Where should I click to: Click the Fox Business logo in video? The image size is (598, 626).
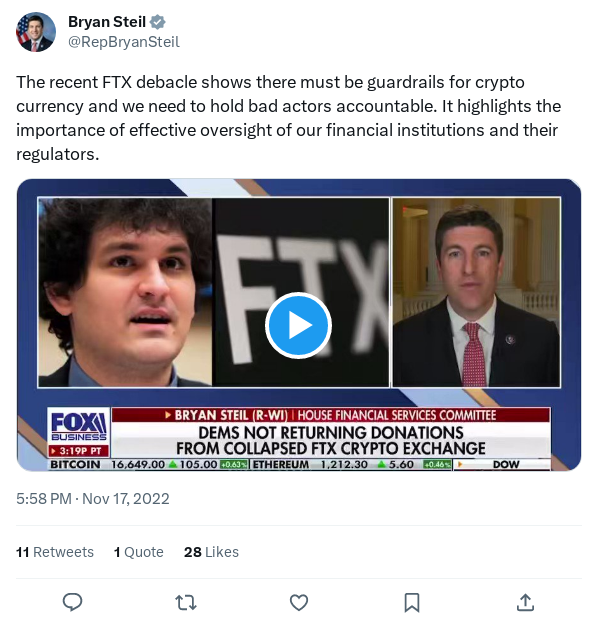[79, 426]
